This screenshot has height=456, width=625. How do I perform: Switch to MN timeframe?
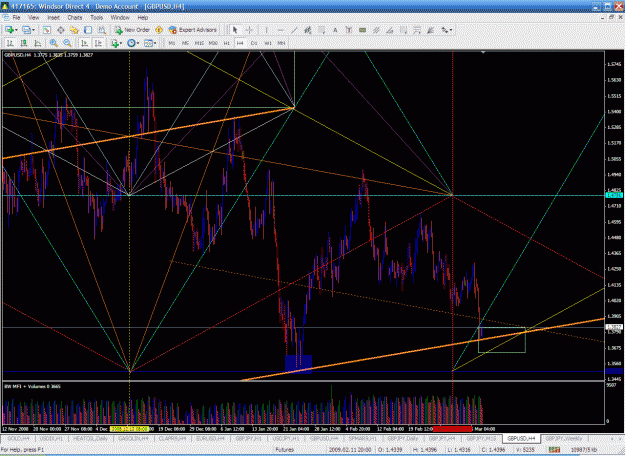pos(281,43)
